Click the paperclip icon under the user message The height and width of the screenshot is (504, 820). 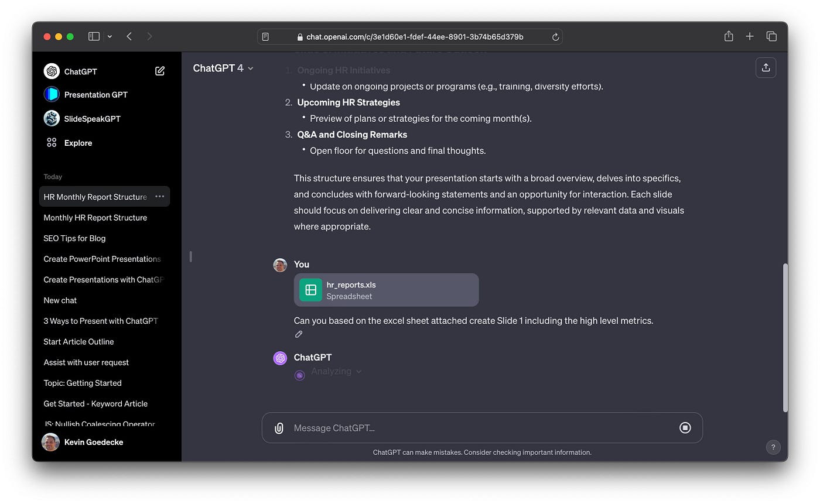coord(299,334)
